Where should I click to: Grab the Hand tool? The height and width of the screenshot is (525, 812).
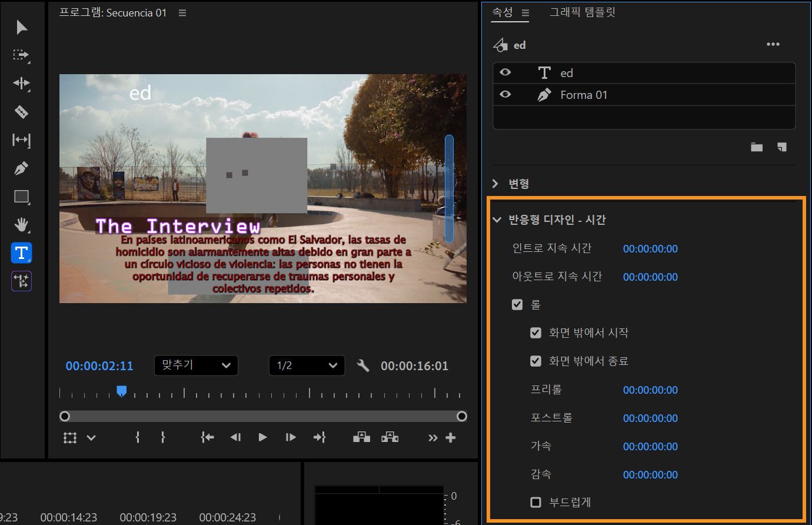coord(21,225)
